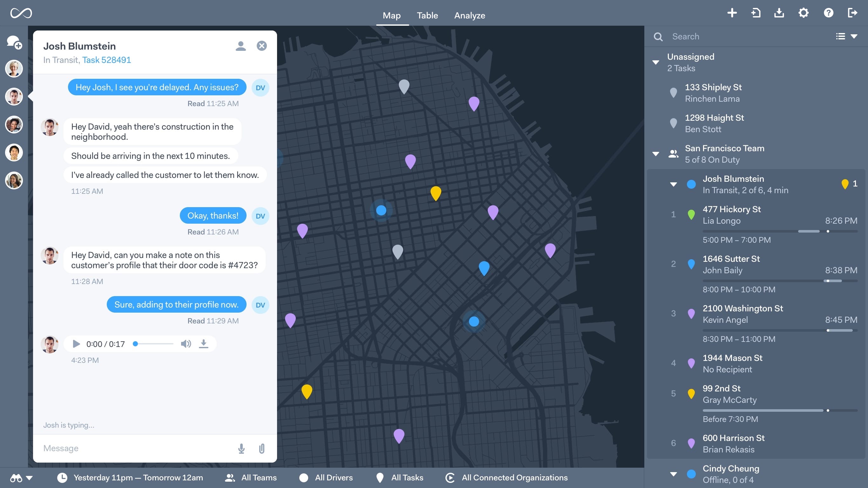Viewport: 868px width, 488px height.
Task: Switch to the Table tab
Action: click(427, 16)
